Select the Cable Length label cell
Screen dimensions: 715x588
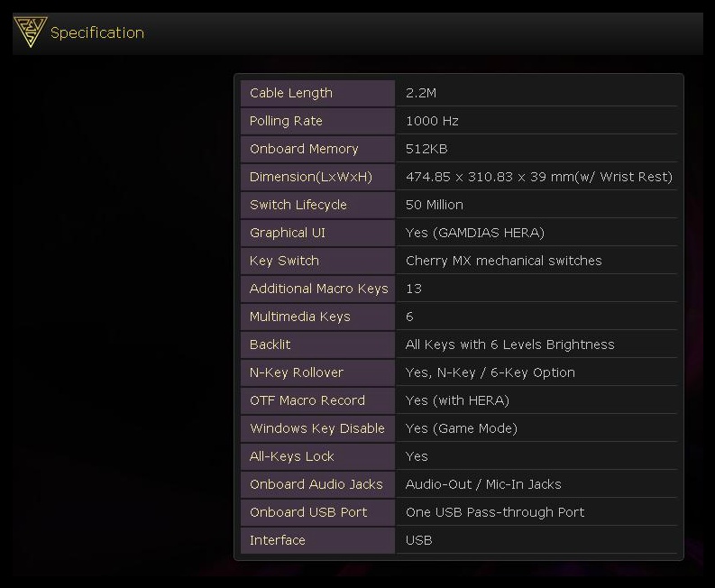coord(317,93)
